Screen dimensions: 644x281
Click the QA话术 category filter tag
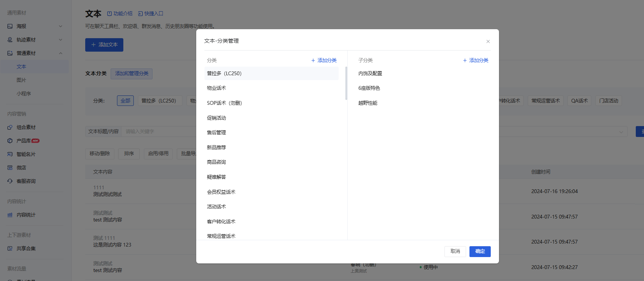point(579,101)
